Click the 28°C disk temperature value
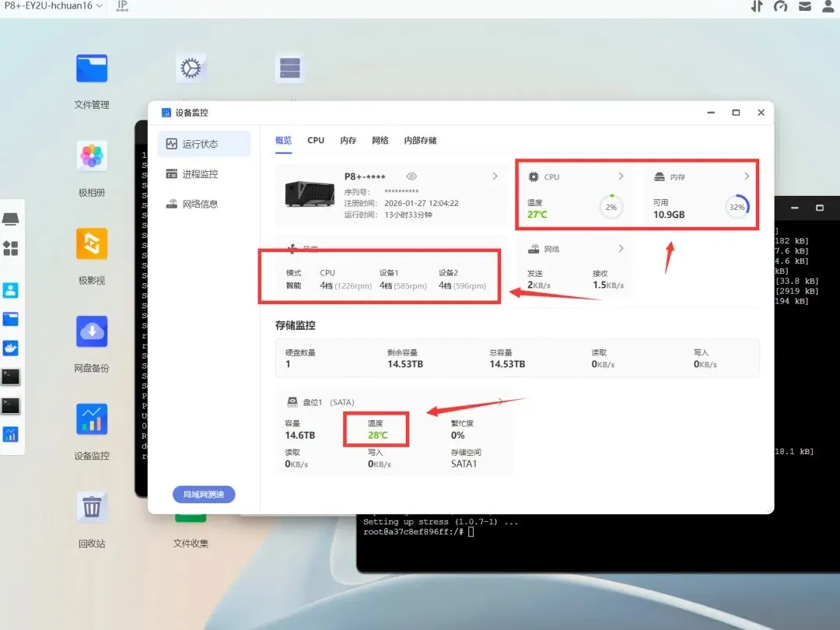Viewport: 840px width, 630px height. (x=378, y=435)
